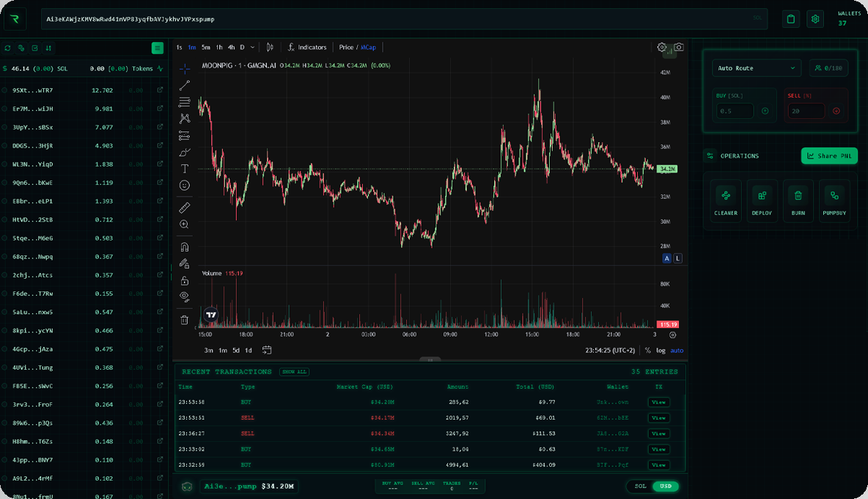Open the DEPLOY operation

click(762, 201)
